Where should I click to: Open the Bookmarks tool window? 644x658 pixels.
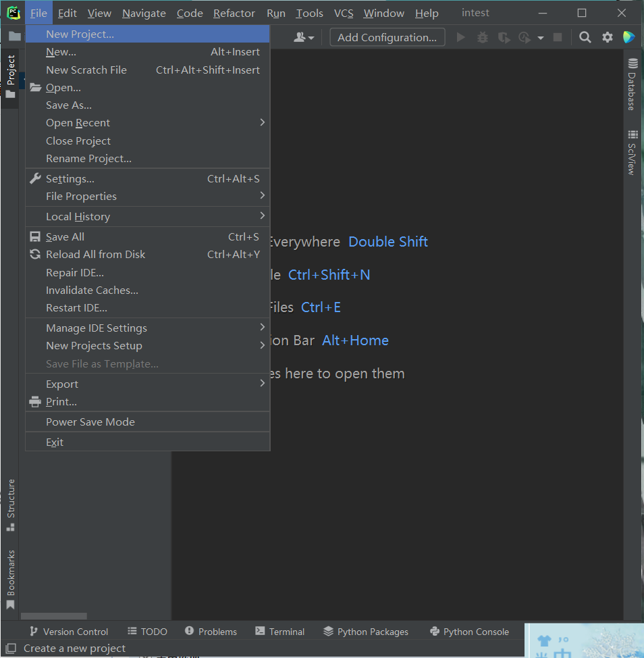click(x=11, y=580)
